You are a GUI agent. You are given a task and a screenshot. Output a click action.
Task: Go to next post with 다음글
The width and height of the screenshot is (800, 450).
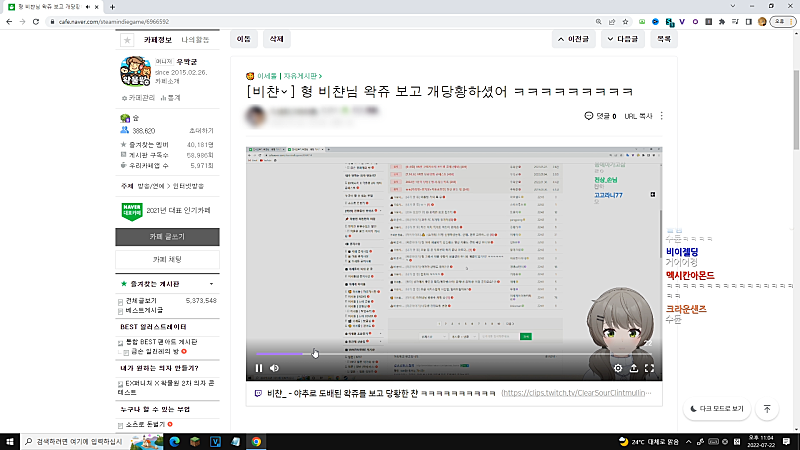(622, 40)
